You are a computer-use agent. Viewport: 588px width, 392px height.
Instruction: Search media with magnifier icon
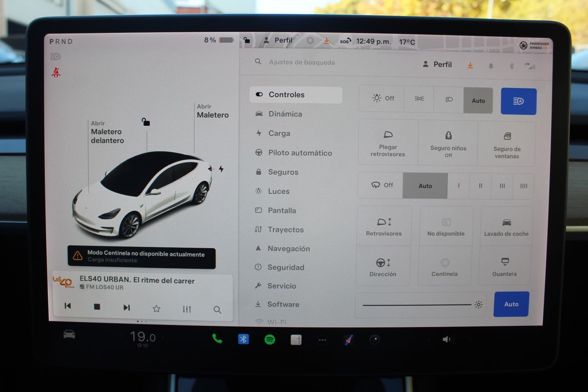217,310
